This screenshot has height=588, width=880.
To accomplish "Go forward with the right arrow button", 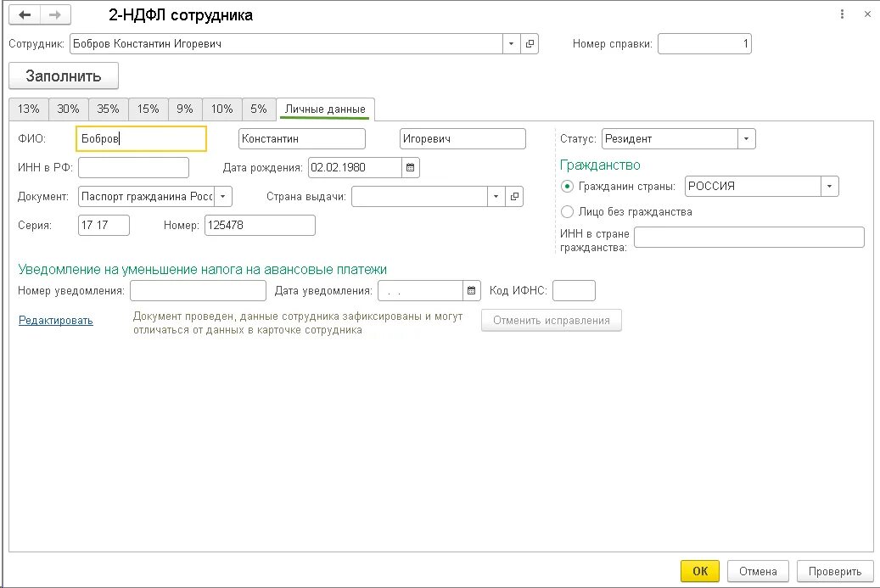I will [55, 15].
